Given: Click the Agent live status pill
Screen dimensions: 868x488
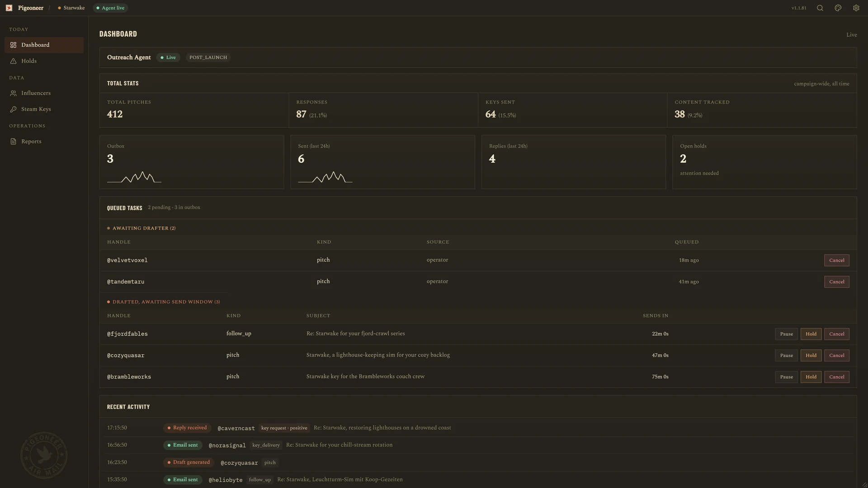Looking at the screenshot, I should pyautogui.click(x=110, y=8).
